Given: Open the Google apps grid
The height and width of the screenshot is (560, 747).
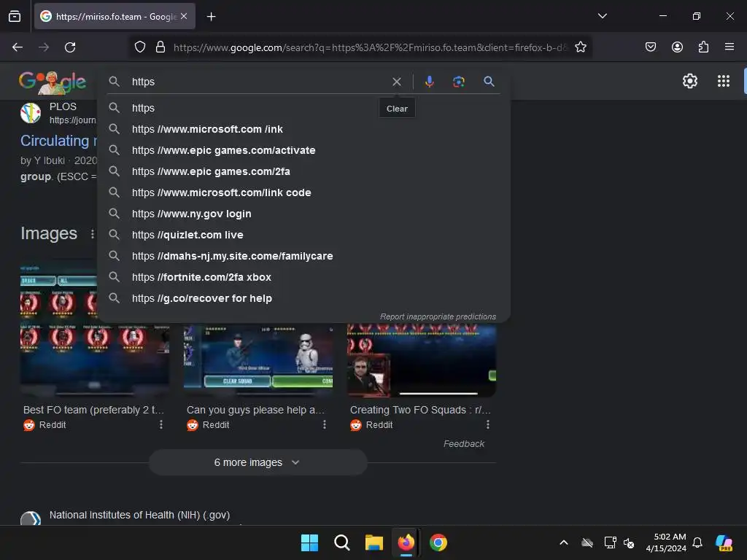Looking at the screenshot, I should tap(723, 81).
